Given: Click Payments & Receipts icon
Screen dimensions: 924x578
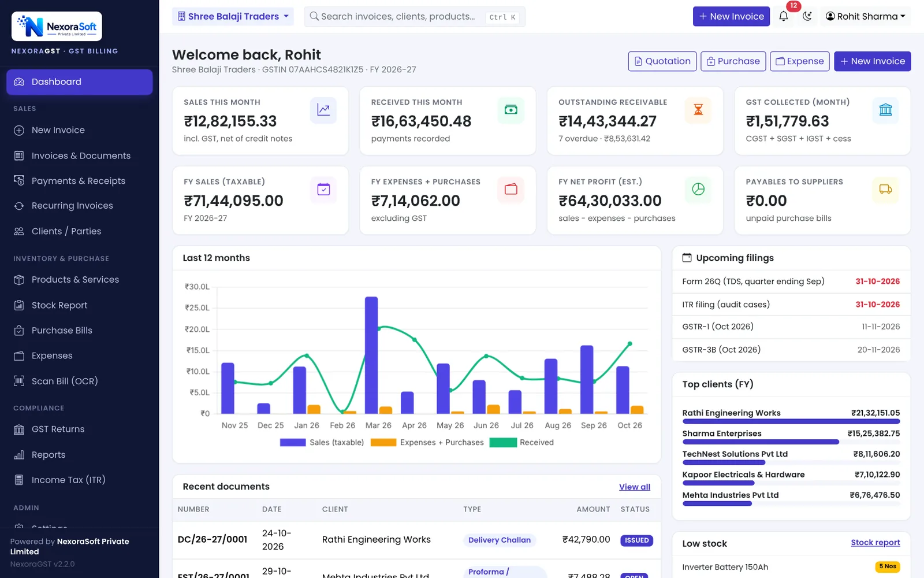Looking at the screenshot, I should tap(19, 180).
